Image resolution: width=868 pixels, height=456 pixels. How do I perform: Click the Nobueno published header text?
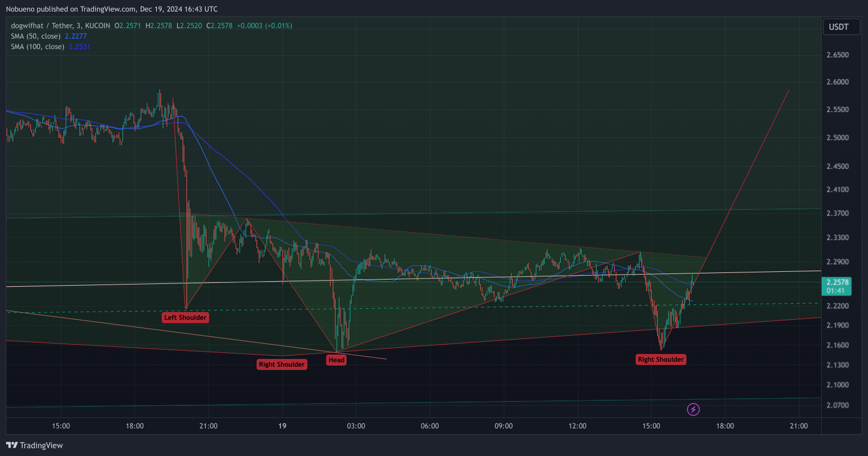pyautogui.click(x=112, y=9)
